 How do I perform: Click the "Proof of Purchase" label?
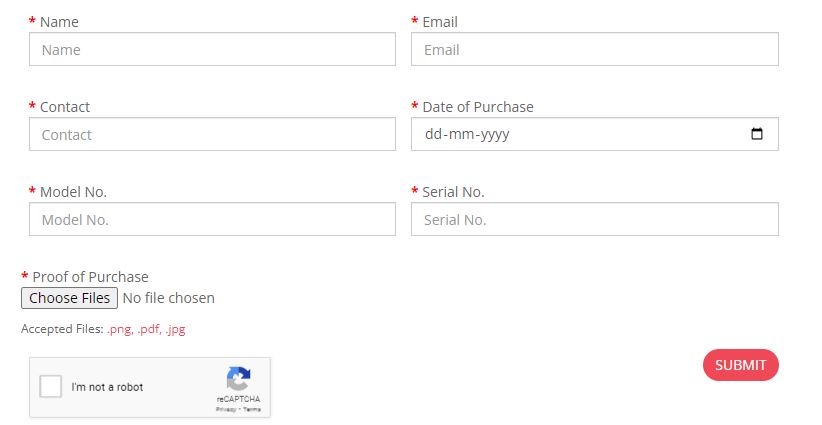(x=90, y=277)
